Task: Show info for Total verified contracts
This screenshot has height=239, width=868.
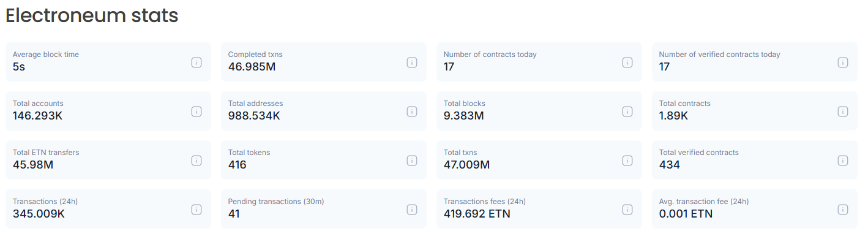Action: click(x=843, y=161)
